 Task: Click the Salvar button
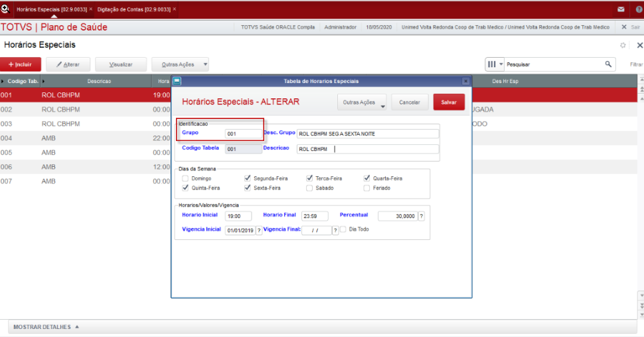(x=449, y=102)
